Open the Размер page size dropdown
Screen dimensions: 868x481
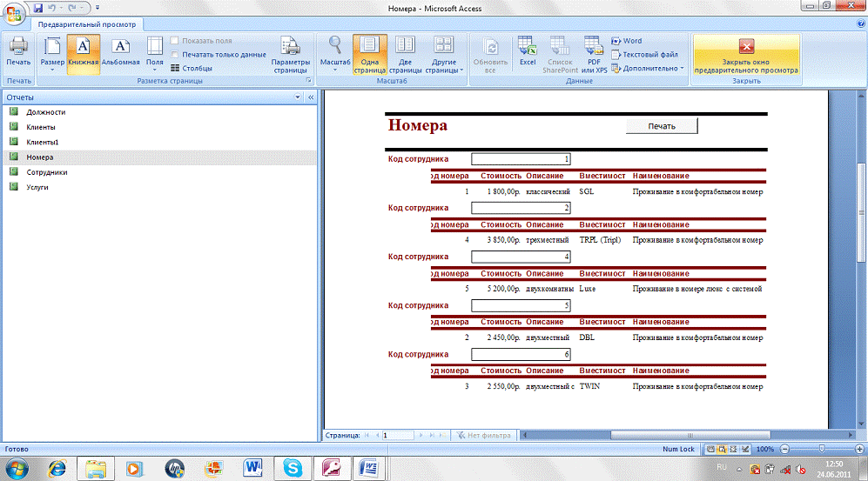pos(52,54)
